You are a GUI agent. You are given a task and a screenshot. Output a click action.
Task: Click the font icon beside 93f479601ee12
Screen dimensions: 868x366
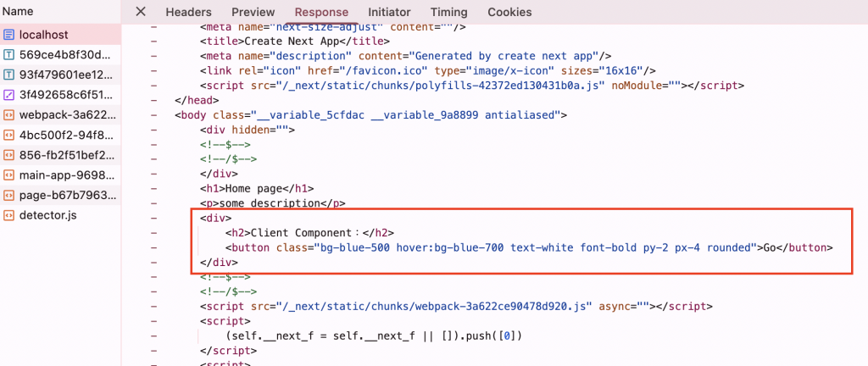tap(8, 75)
